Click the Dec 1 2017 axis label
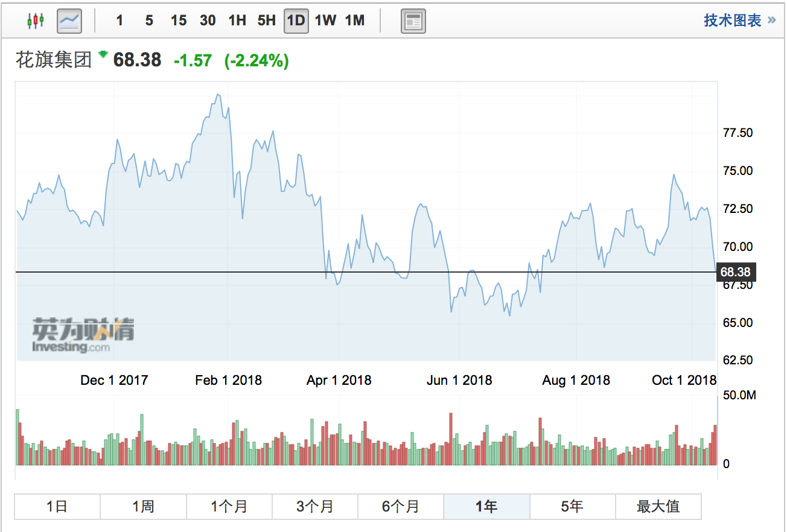 [114, 380]
